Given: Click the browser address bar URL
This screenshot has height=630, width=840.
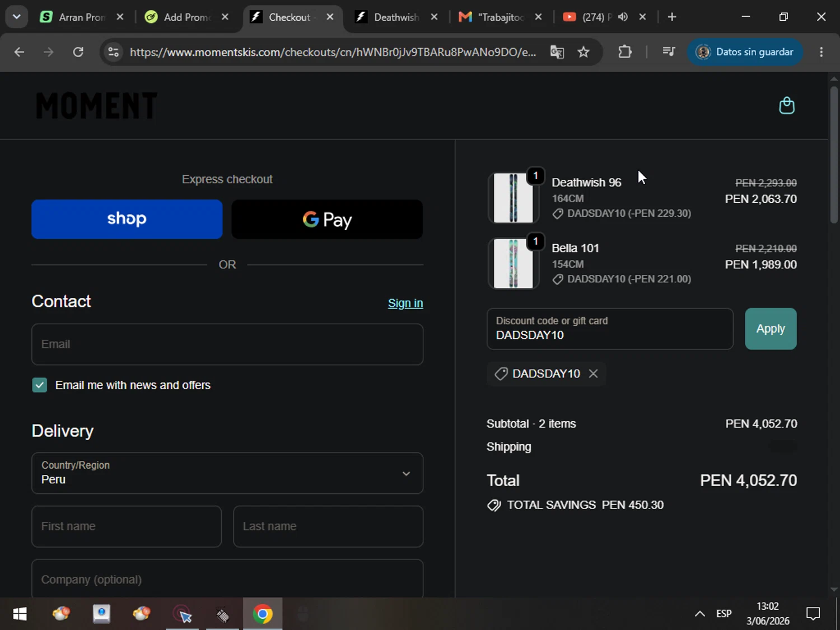Looking at the screenshot, I should click(x=333, y=52).
